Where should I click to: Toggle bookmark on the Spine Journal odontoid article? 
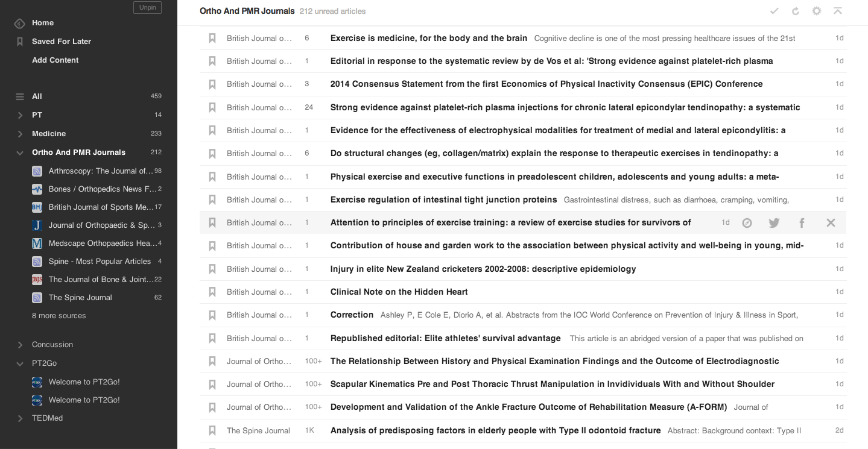tap(212, 430)
